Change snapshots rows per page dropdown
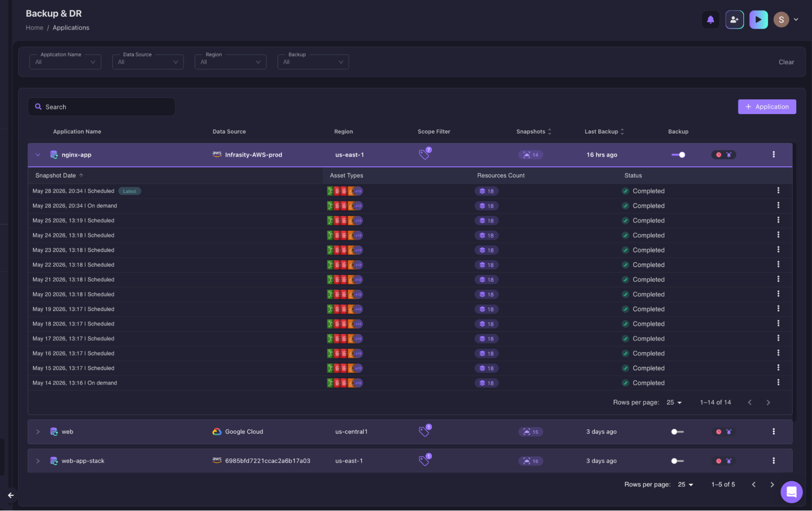Image resolution: width=812 pixels, height=511 pixels. [674, 402]
